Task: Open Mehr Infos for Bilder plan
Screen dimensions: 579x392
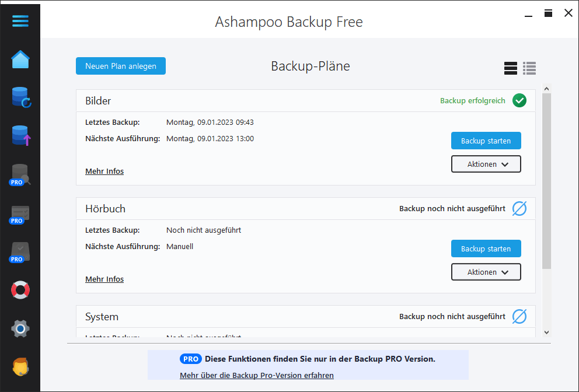Action: point(104,171)
